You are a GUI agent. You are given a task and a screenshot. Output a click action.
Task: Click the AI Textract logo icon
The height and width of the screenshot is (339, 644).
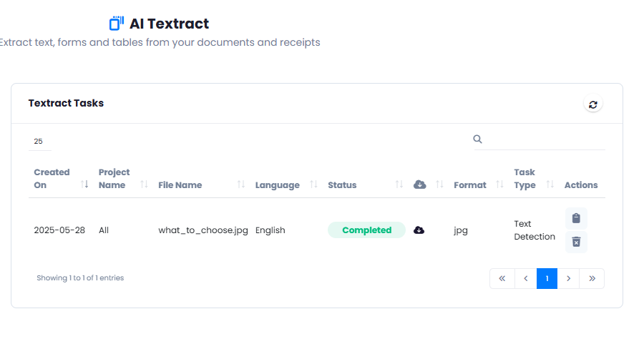coord(117,24)
